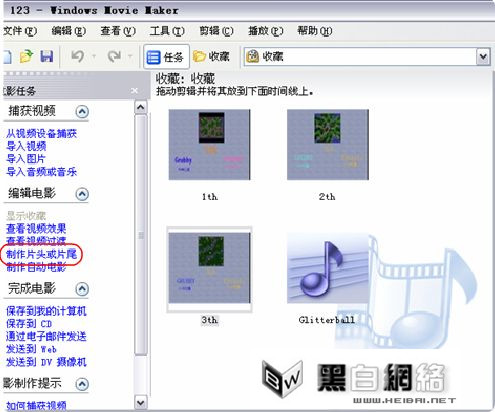Collapse the 完成电影 section chevron
Screen dimensions: 495x412
(82, 289)
